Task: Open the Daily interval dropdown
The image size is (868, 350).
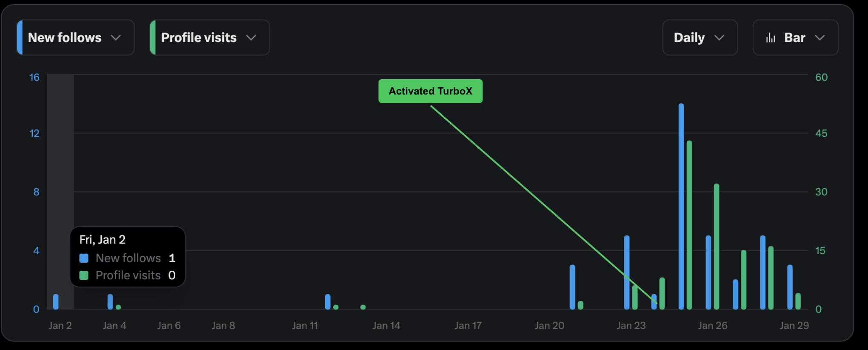Action: [x=700, y=37]
